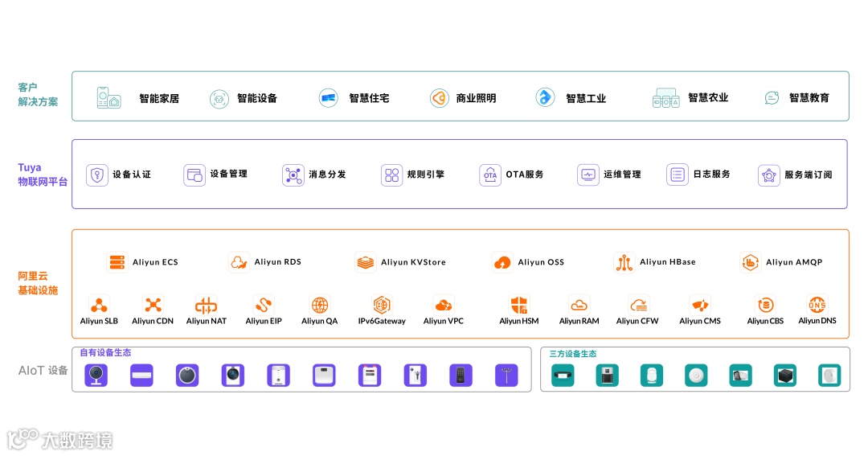Click the 自有设备生态 heading
Viewport: 868px width, 456px height.
pyautogui.click(x=105, y=353)
